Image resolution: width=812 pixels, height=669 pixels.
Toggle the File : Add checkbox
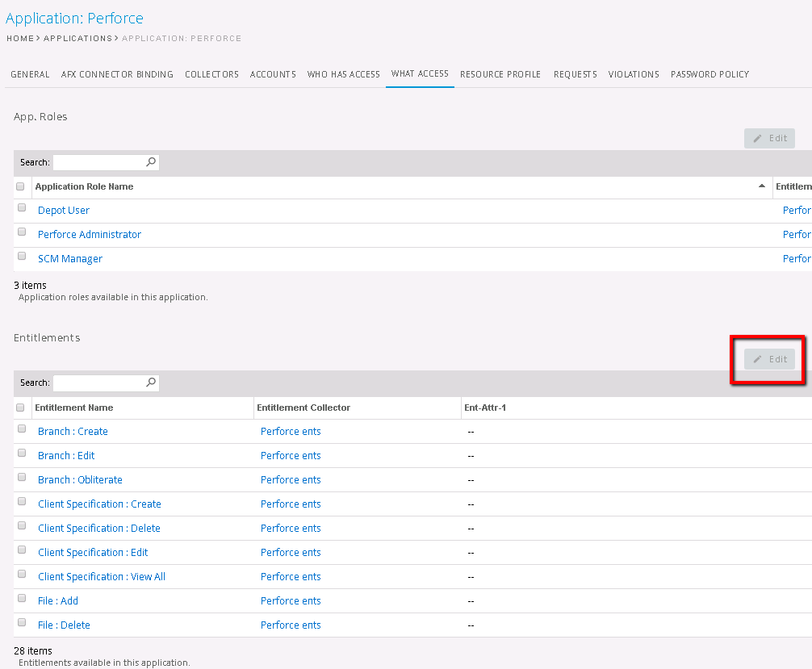coord(22,599)
